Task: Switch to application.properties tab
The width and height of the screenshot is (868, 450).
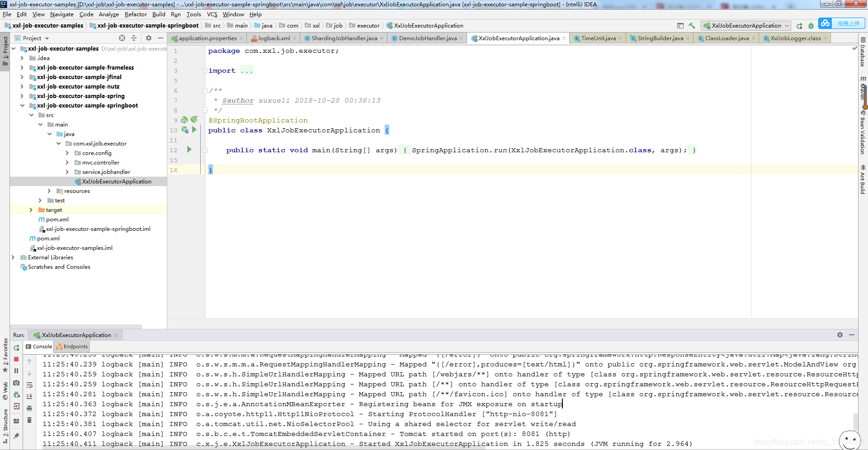Action: (208, 38)
